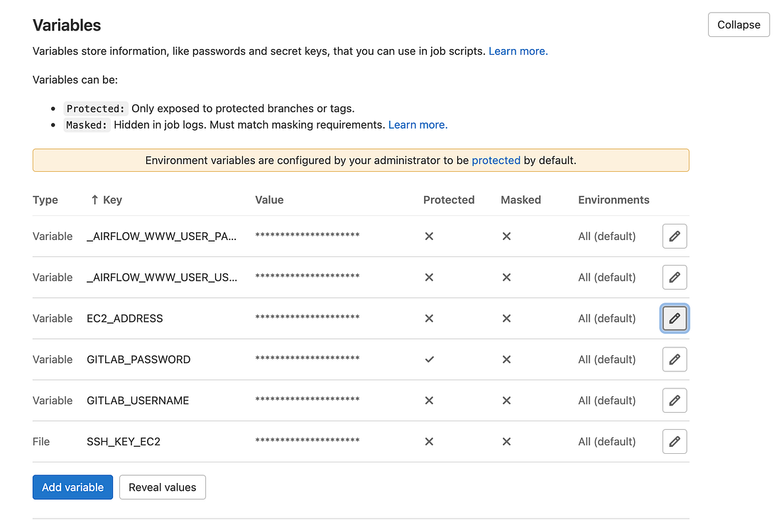
Task: Open the protected link in the banner
Action: (x=496, y=160)
